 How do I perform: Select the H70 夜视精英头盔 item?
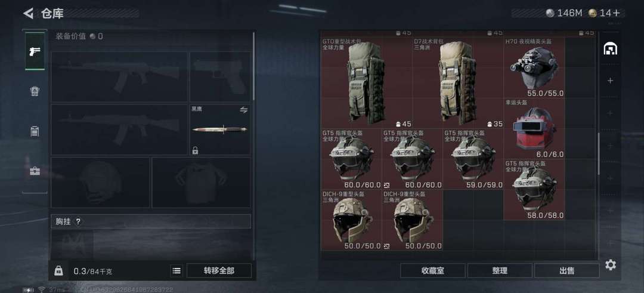coord(534,68)
